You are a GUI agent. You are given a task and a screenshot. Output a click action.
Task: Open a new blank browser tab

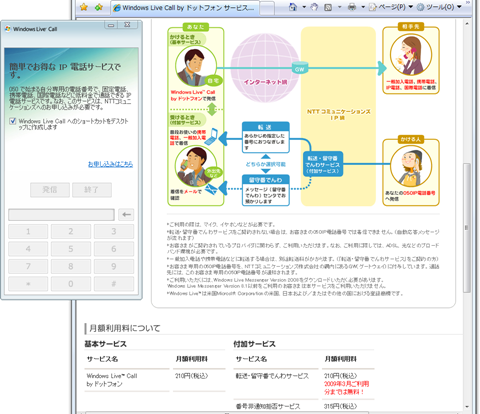(267, 8)
